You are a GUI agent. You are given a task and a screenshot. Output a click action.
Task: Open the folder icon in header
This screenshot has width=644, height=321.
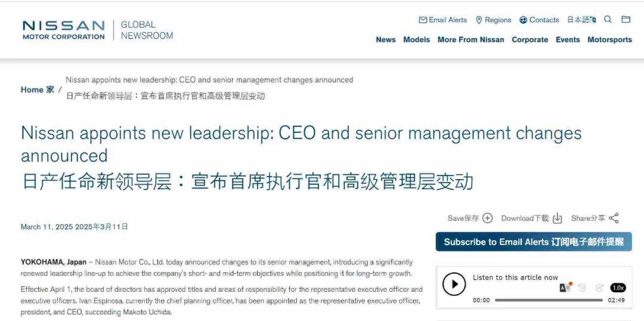tap(626, 20)
